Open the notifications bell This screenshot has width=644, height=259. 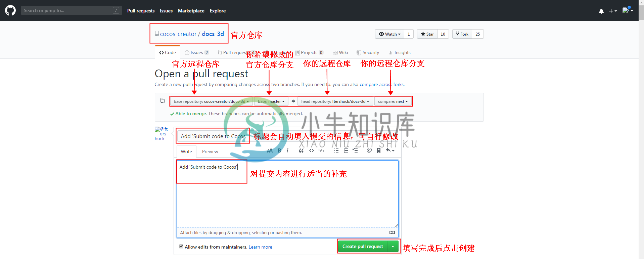[x=601, y=11]
